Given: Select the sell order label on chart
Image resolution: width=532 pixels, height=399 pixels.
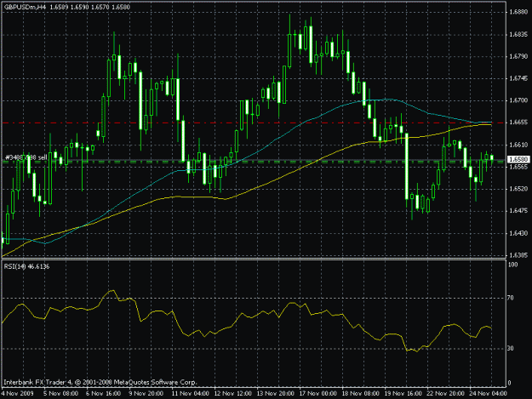Looking at the screenshot, I should [26, 157].
